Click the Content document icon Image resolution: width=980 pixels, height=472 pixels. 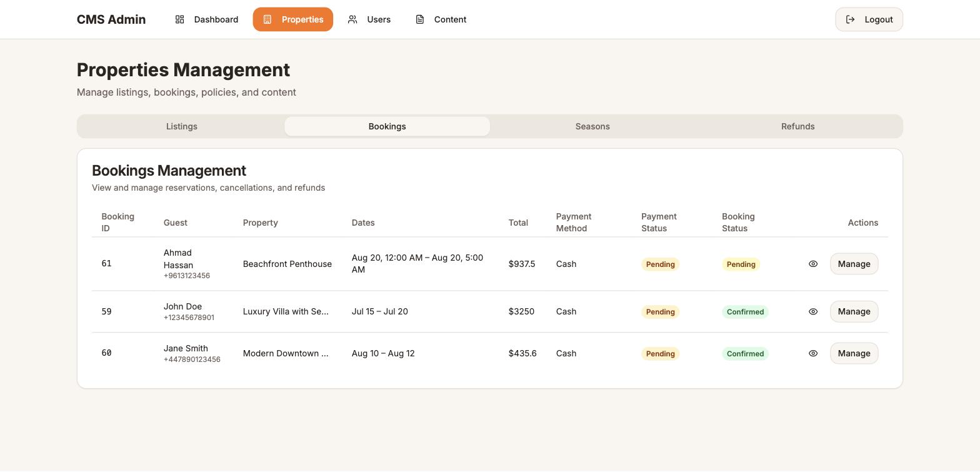420,19
